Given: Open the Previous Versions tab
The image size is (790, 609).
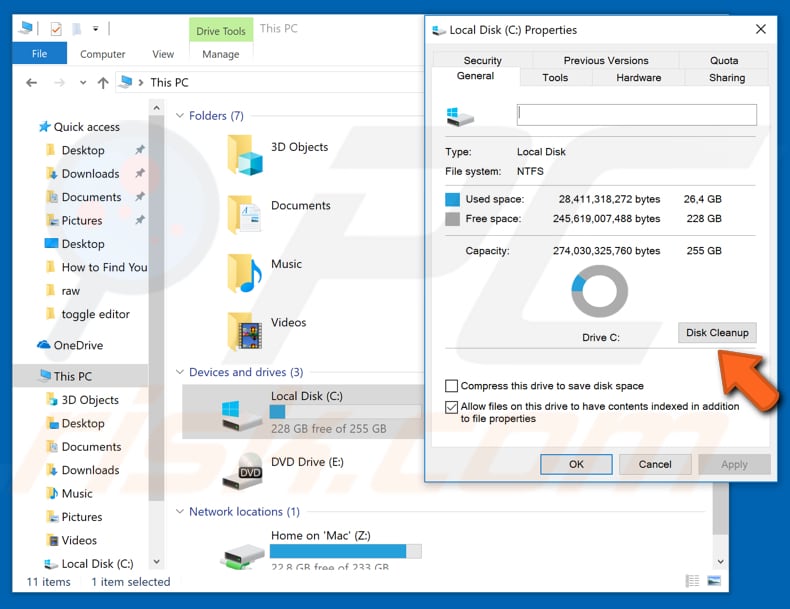Looking at the screenshot, I should pos(606,60).
